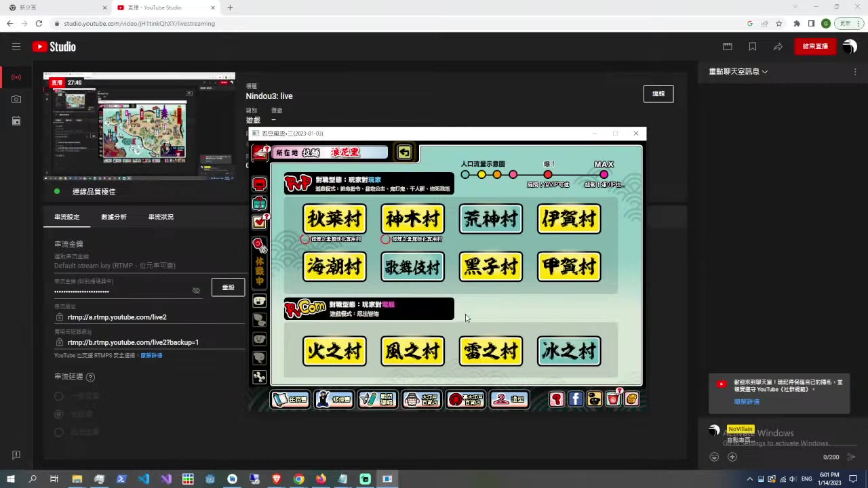Enter 歌舞伎村 village
Viewport: 868px width, 488px height.
(x=412, y=266)
